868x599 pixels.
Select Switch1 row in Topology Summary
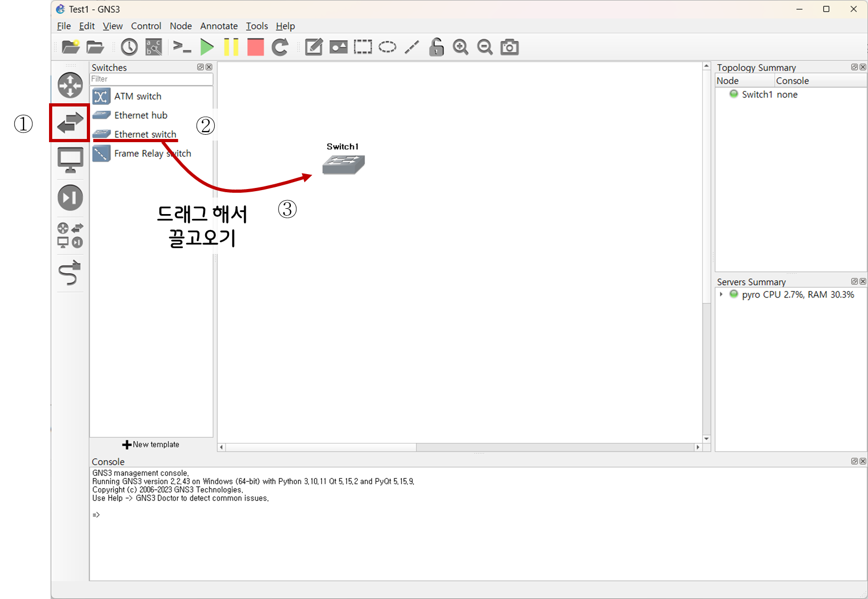click(x=791, y=95)
